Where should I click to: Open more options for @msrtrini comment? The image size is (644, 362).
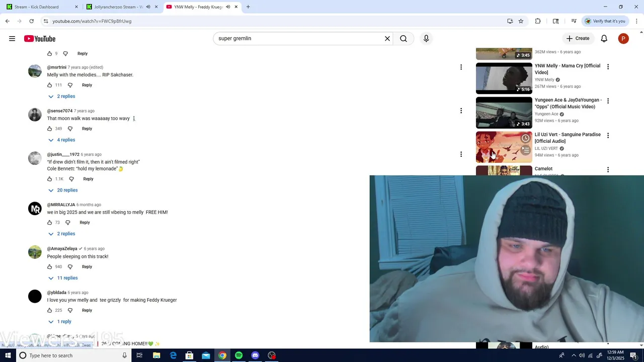pyautogui.click(x=461, y=67)
